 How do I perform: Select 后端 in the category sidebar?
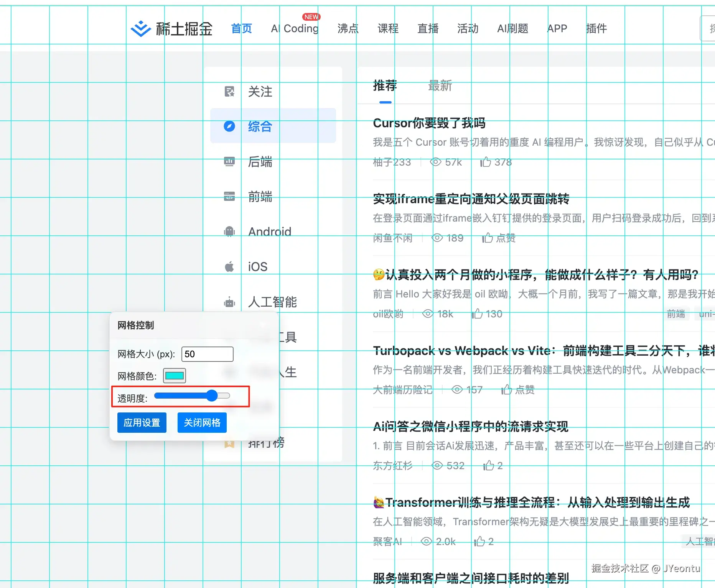[273, 161]
